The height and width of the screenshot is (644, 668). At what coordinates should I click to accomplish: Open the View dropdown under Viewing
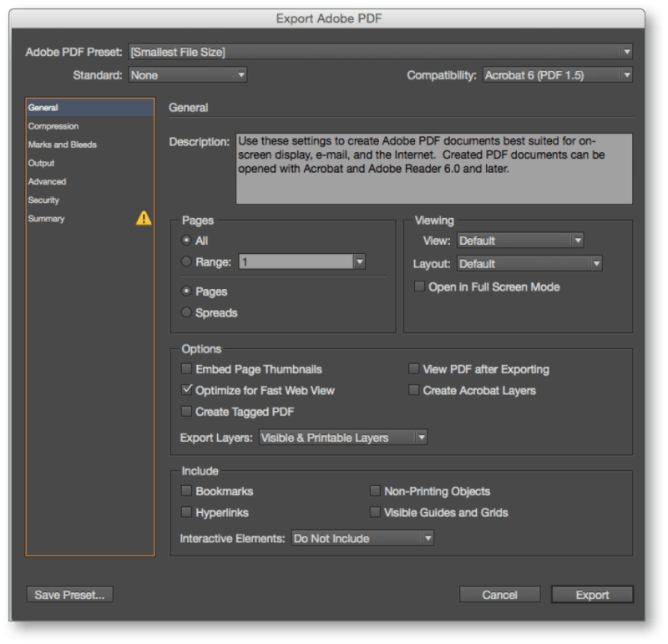519,241
